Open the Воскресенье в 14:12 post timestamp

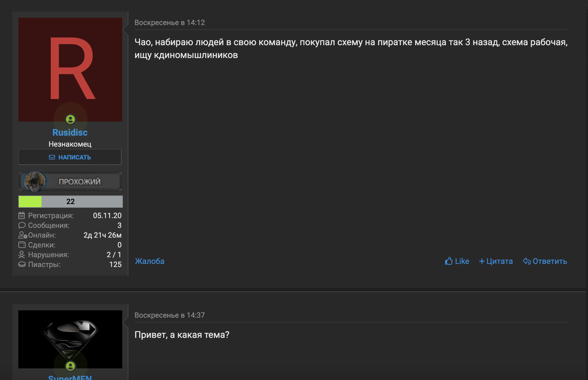pos(170,23)
